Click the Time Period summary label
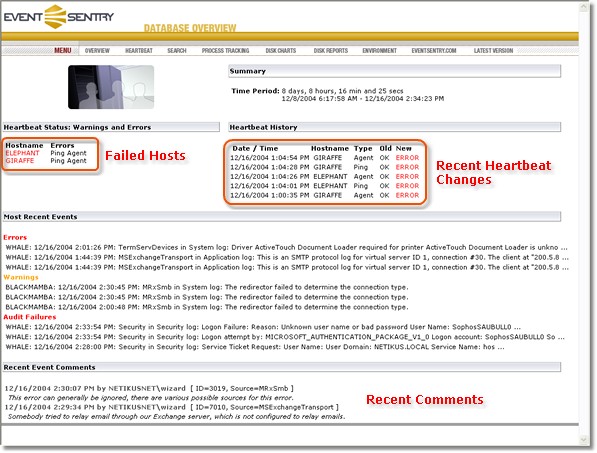The width and height of the screenshot is (597, 453). click(x=255, y=91)
